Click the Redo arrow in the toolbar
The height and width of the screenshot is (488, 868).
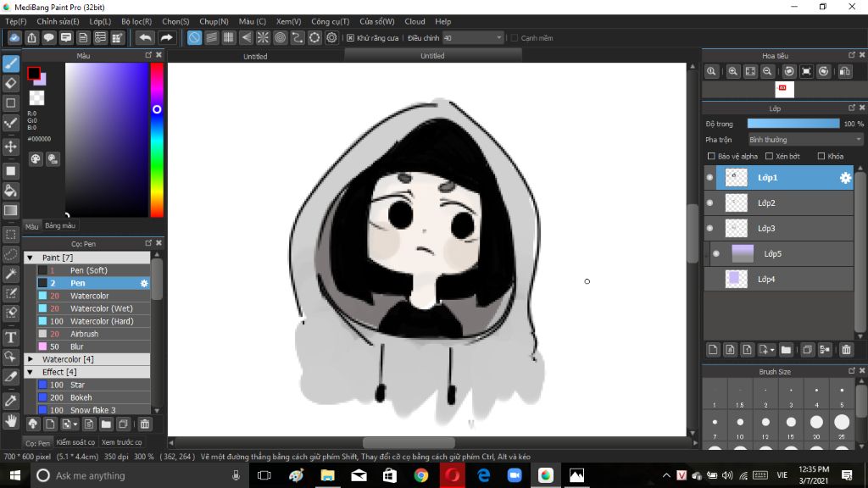(166, 37)
